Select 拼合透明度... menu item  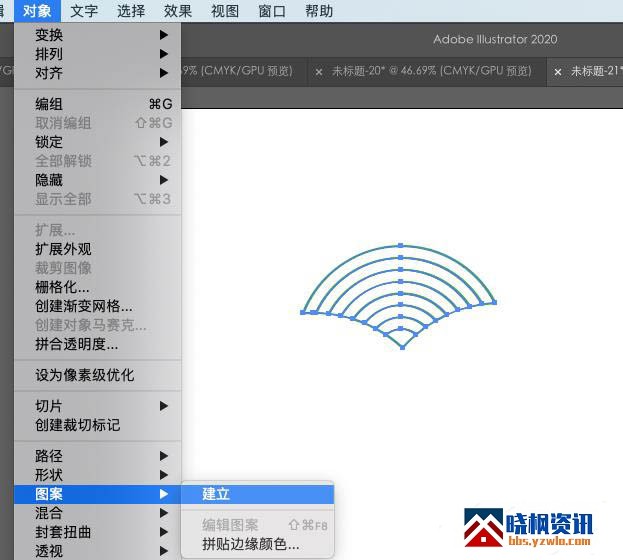tap(77, 344)
